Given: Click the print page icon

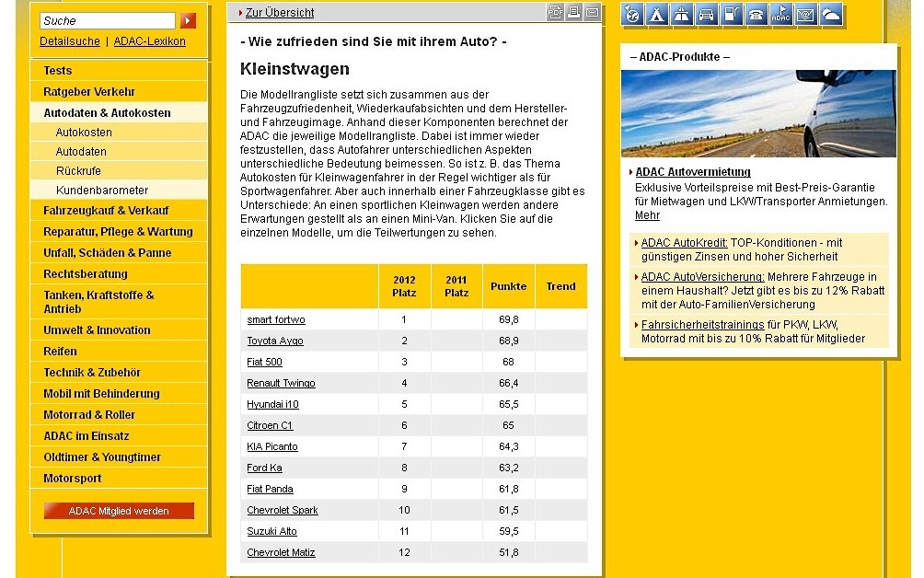Looking at the screenshot, I should [573, 12].
